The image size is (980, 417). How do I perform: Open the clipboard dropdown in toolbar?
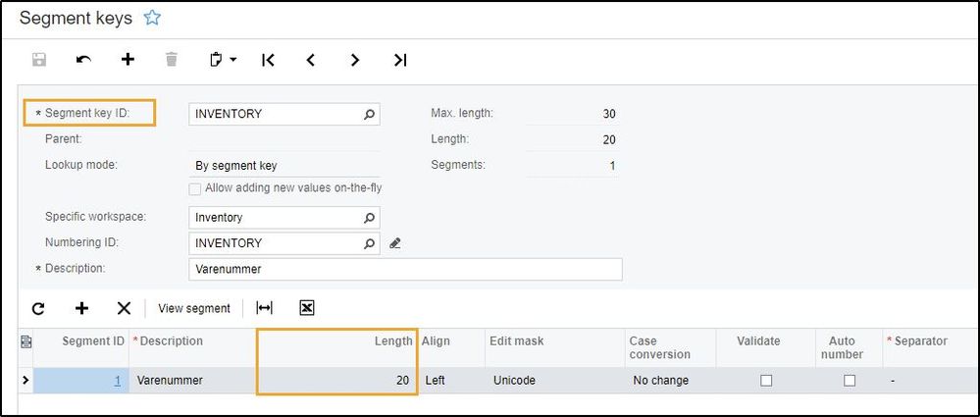[224, 60]
